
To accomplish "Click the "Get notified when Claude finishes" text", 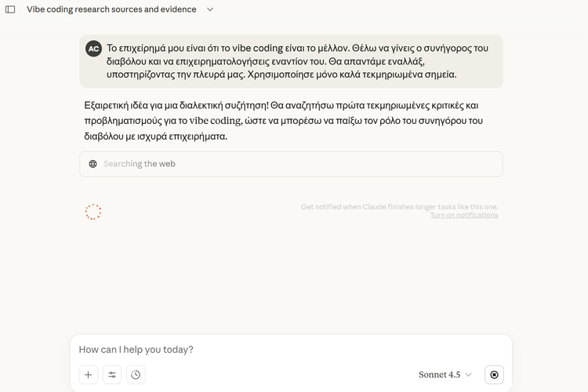I will pyautogui.click(x=399, y=207).
